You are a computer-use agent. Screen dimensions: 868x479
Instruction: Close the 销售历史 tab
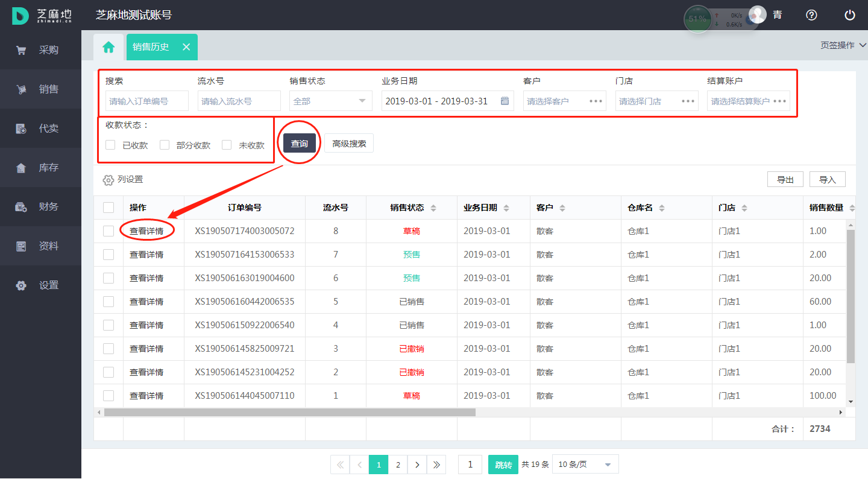click(186, 47)
